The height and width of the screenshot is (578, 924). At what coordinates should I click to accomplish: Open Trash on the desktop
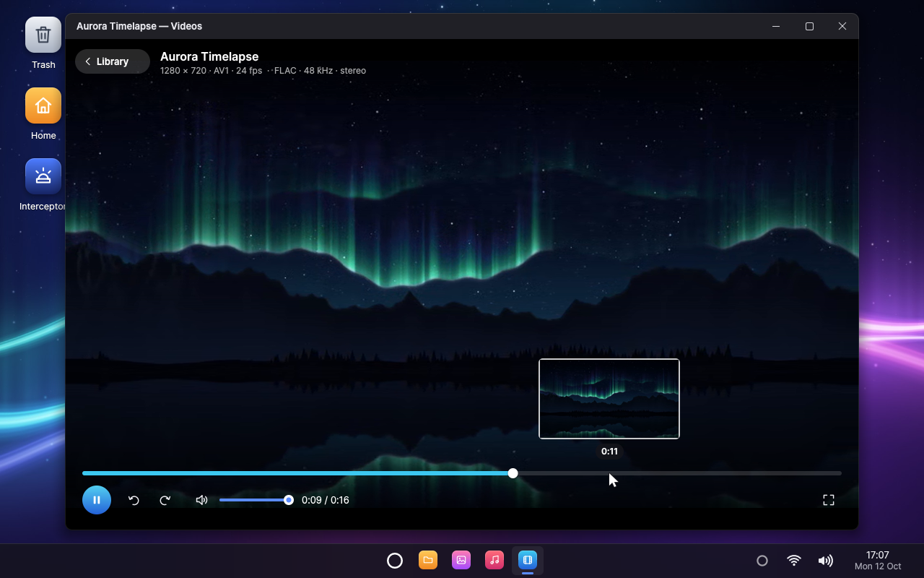43,43
